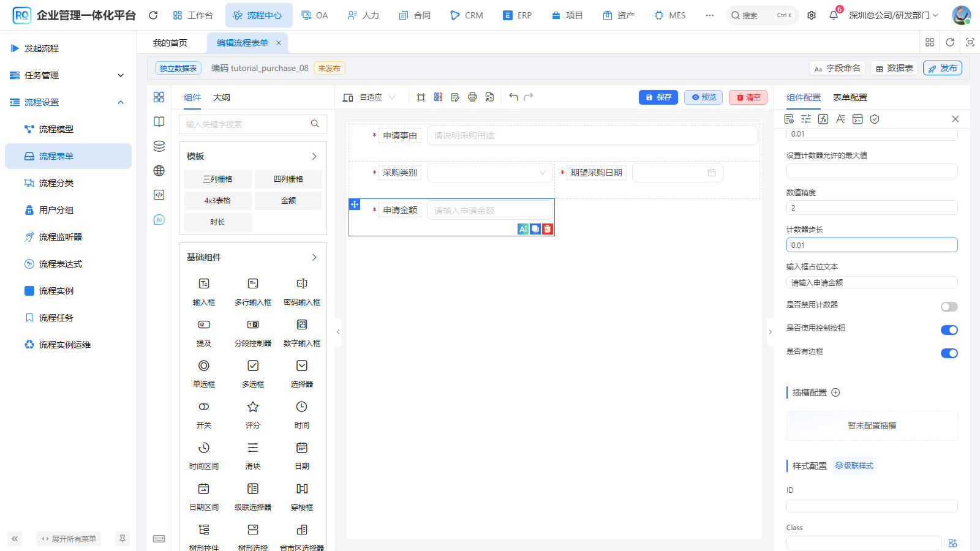Click the grid blocks toolbar icon
Viewport: 980px width, 551px height.
[438, 97]
